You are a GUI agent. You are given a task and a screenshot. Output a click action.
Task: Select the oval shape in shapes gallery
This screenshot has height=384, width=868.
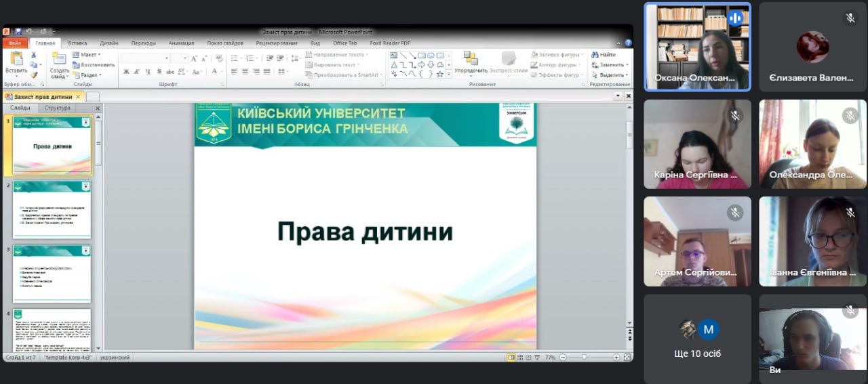(431, 56)
